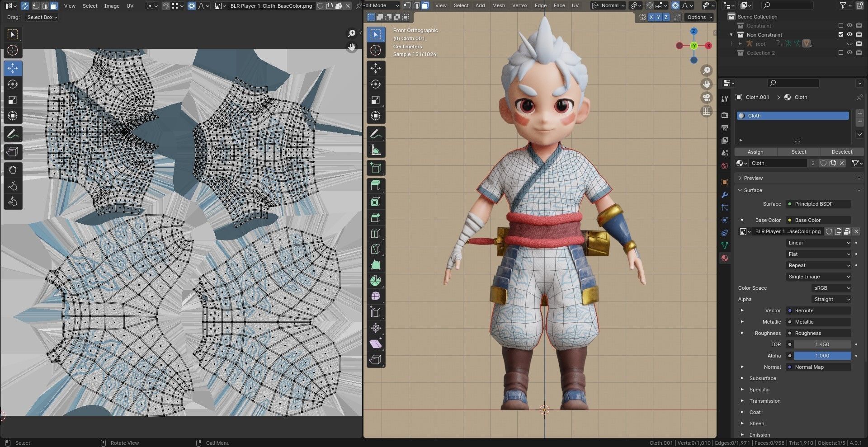The height and width of the screenshot is (447, 868).
Task: Select the Smooth tool in viewport
Action: click(376, 296)
